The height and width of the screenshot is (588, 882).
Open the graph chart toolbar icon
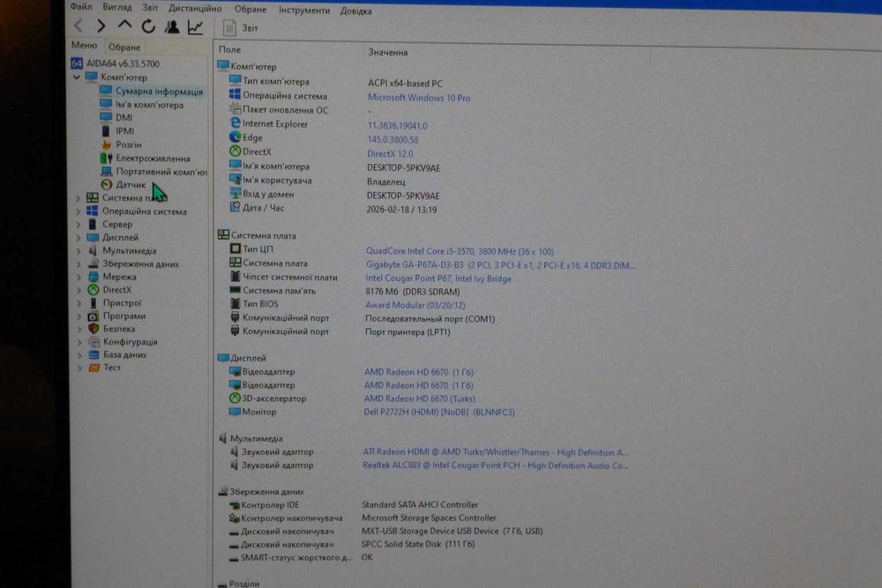tap(195, 27)
